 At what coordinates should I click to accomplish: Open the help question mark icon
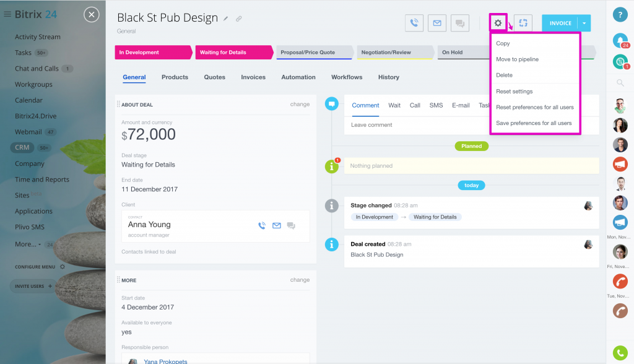[620, 15]
